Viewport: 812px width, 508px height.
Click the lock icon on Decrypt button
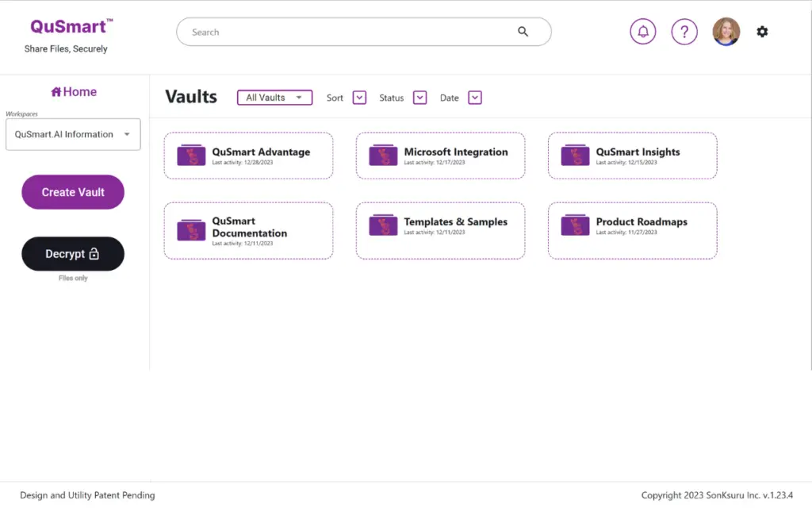coord(94,253)
